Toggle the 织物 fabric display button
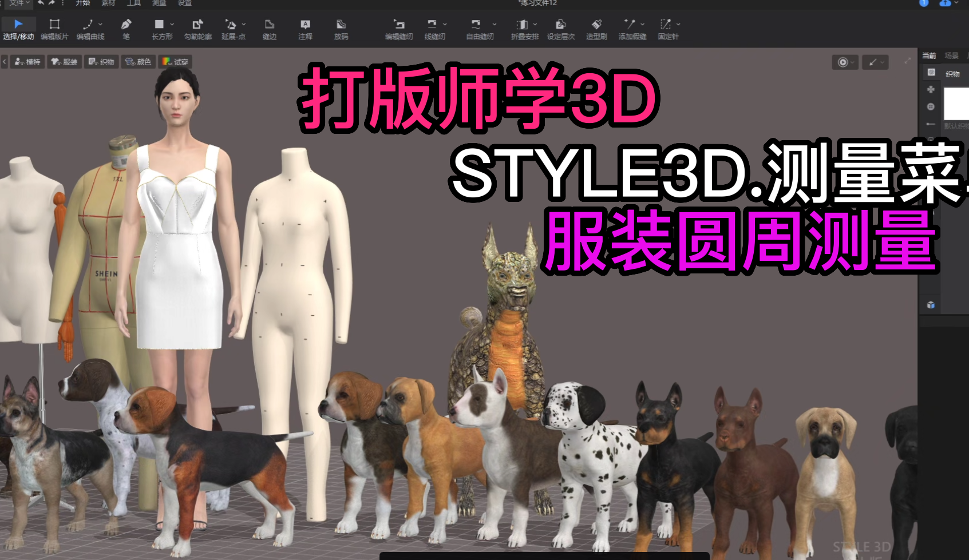The width and height of the screenshot is (969, 560). tap(101, 62)
